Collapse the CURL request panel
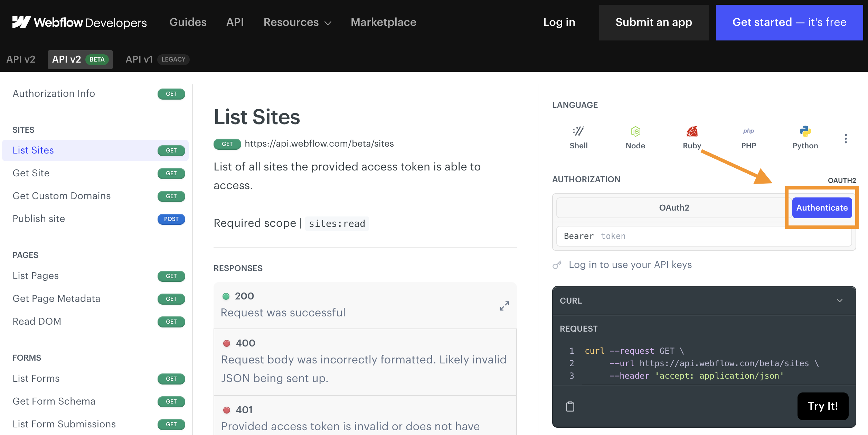The width and height of the screenshot is (868, 435). point(840,300)
